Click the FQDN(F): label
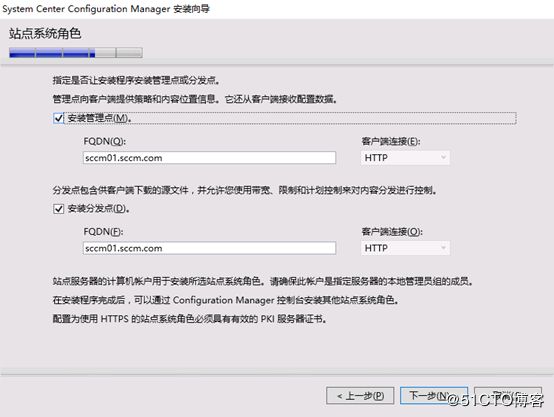Image resolution: width=554 pixels, height=417 pixels. pos(103,232)
